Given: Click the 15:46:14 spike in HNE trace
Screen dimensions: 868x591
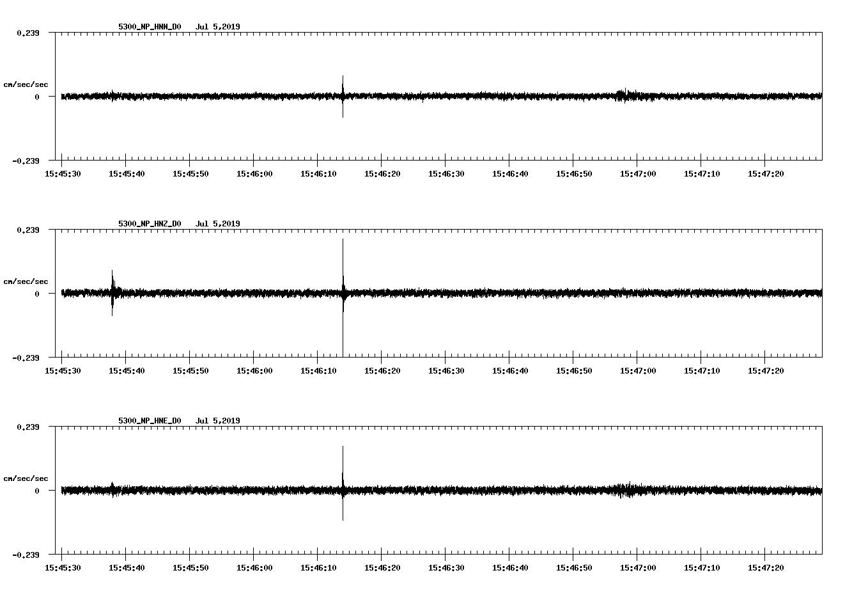Looking at the screenshot, I should [343, 484].
